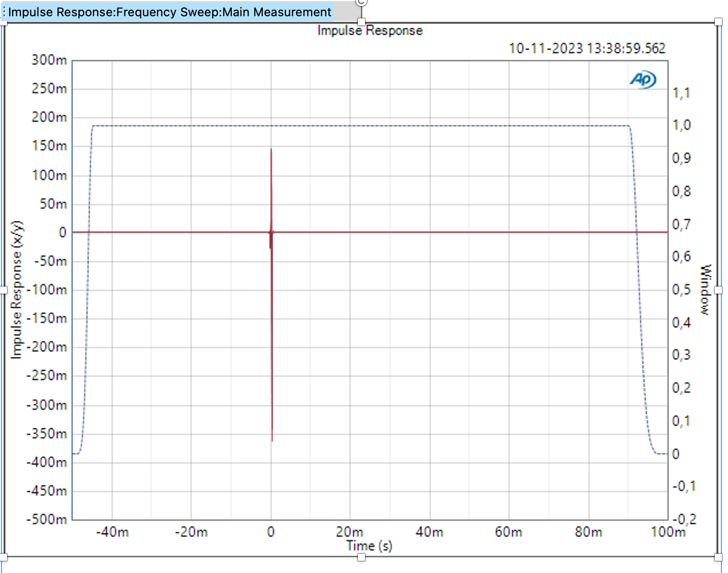Image resolution: width=728 pixels, height=573 pixels.
Task: Click the -500m left axis tick
Action: [47, 519]
